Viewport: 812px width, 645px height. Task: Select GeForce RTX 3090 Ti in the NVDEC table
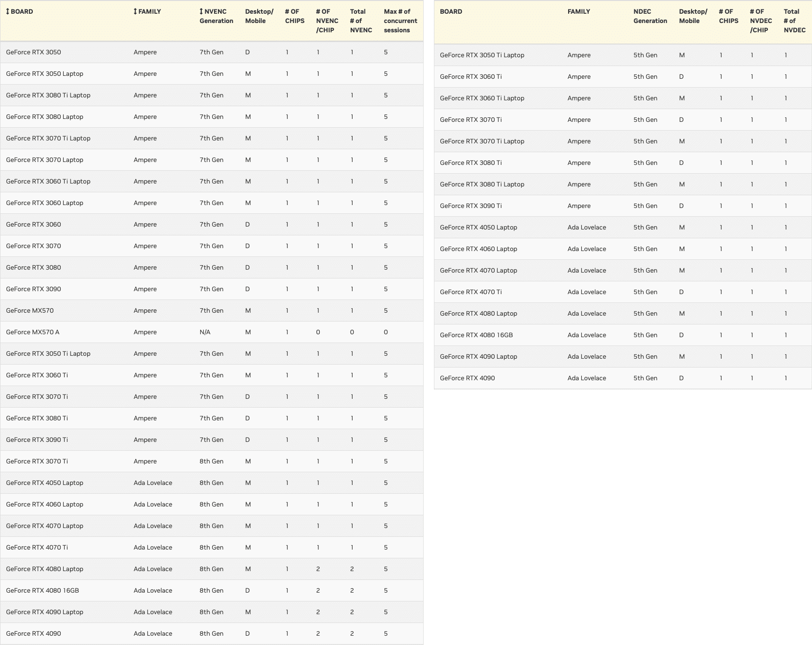point(471,206)
